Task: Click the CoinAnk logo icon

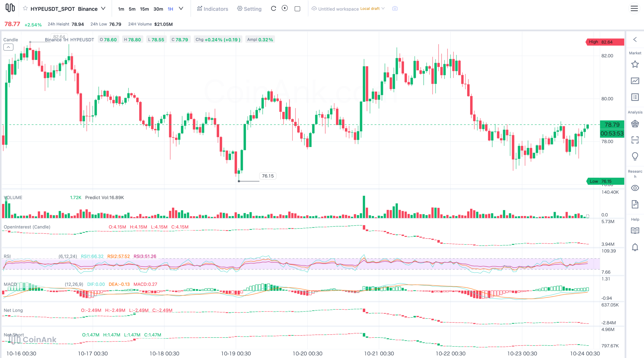Action: (x=10, y=8)
